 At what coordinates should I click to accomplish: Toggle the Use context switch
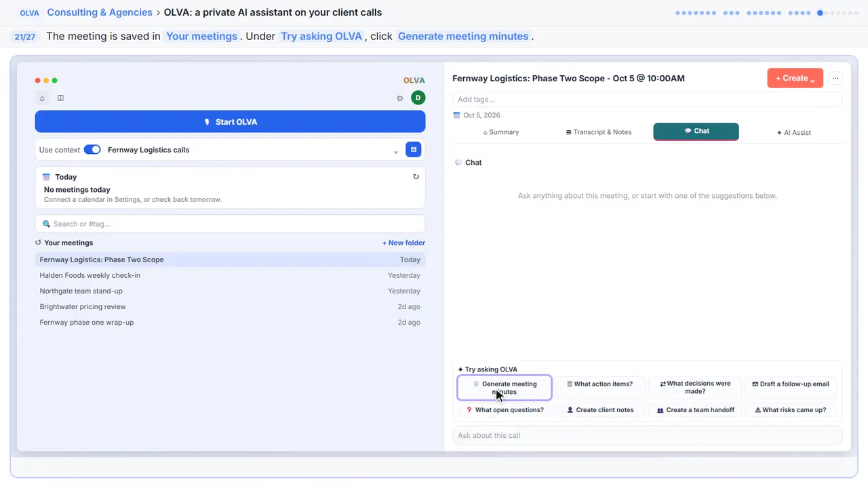tap(92, 150)
